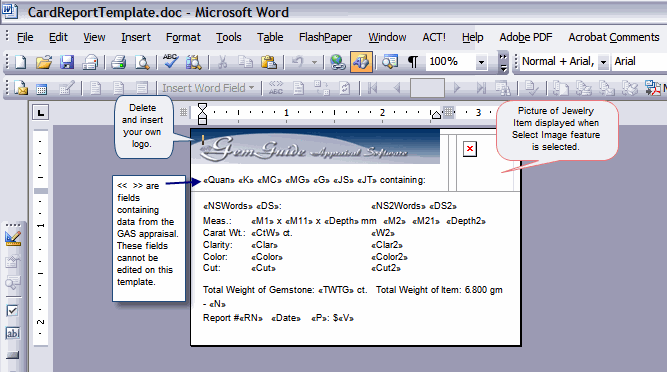Open the File menu
Screen dimensions: 667x372
[25, 37]
